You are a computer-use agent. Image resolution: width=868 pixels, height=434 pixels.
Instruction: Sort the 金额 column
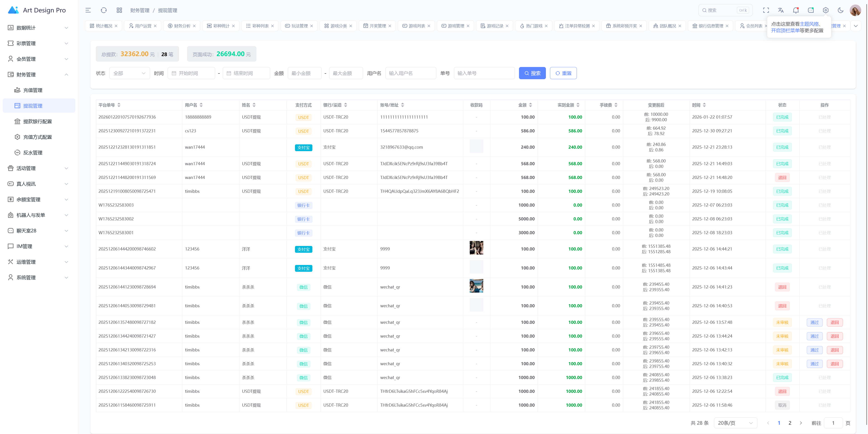point(530,105)
